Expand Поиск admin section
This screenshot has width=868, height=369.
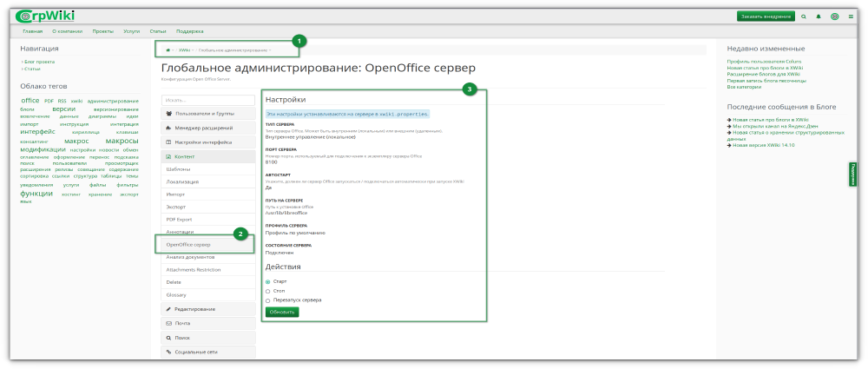pyautogui.click(x=208, y=338)
